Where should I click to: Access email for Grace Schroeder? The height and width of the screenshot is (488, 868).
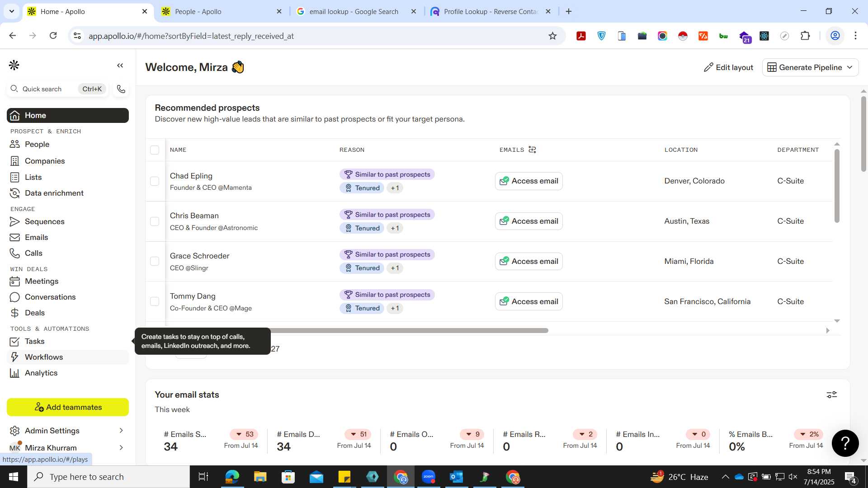528,261
